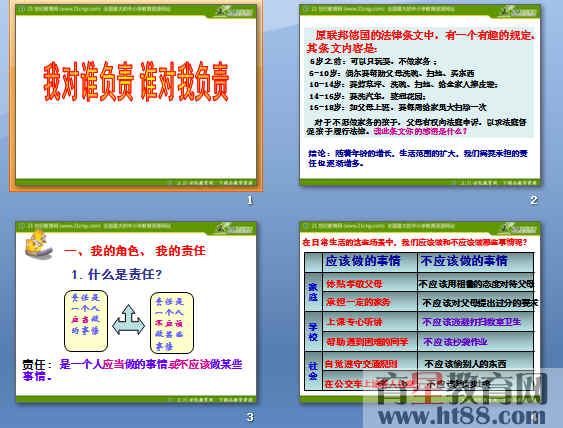Click the slide number 2 label
The width and height of the screenshot is (563, 428).
point(534,200)
